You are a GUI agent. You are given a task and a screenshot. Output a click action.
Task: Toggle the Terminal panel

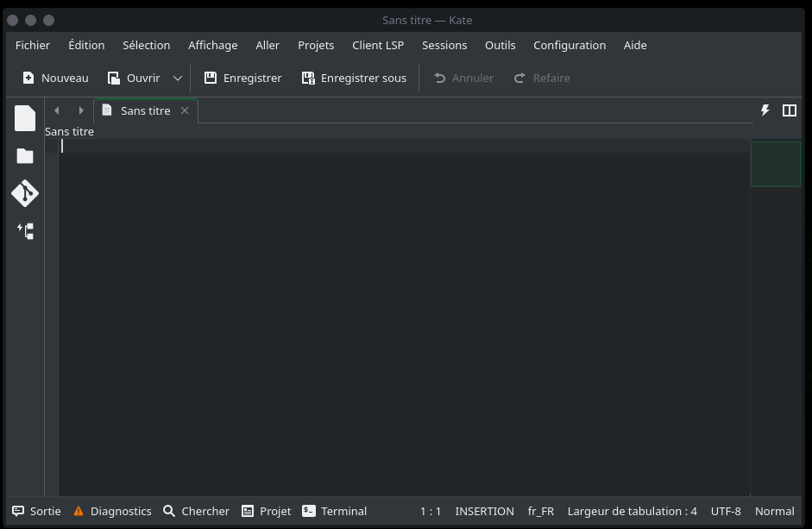click(334, 511)
